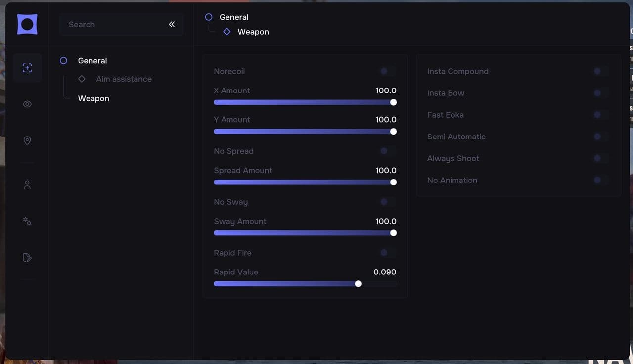Click the Weapon breadcrumb label
This screenshot has height=364, width=633.
253,32
